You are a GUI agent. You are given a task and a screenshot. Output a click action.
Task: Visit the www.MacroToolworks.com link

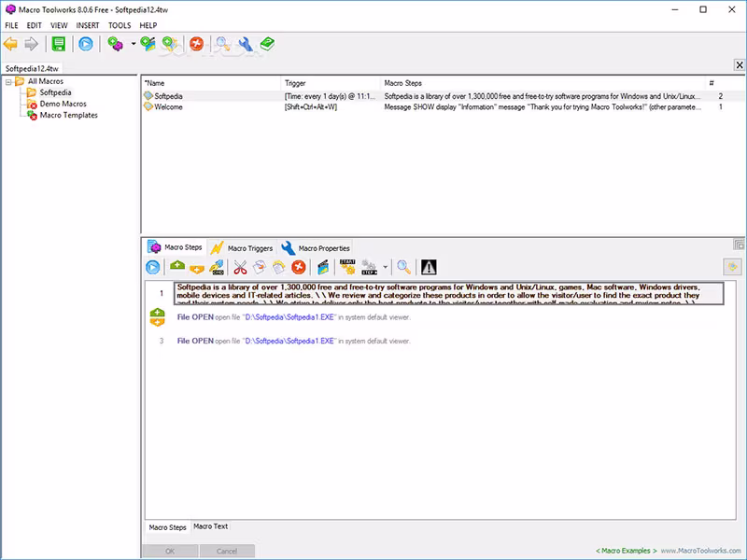pos(700,551)
